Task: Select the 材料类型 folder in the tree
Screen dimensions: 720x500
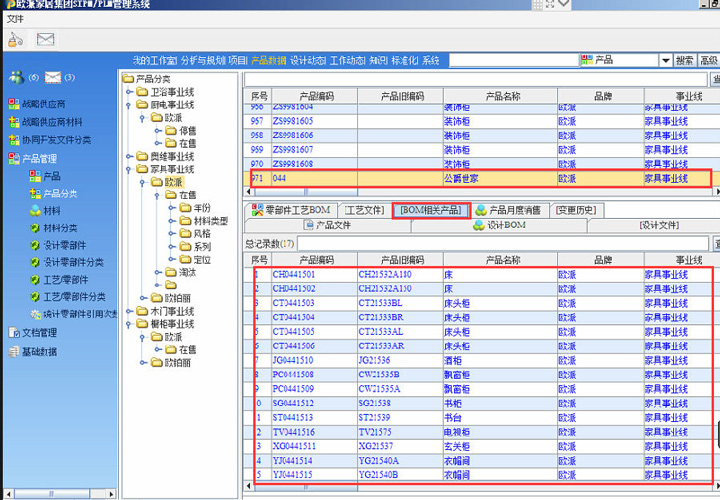Action: [210, 220]
